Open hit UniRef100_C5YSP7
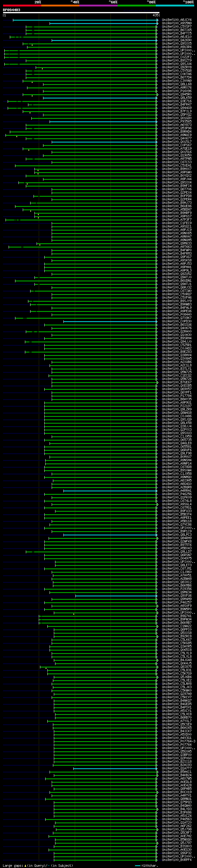Image resolution: width=197 pixels, height=868 pixels. pyautogui.click(x=177, y=26)
